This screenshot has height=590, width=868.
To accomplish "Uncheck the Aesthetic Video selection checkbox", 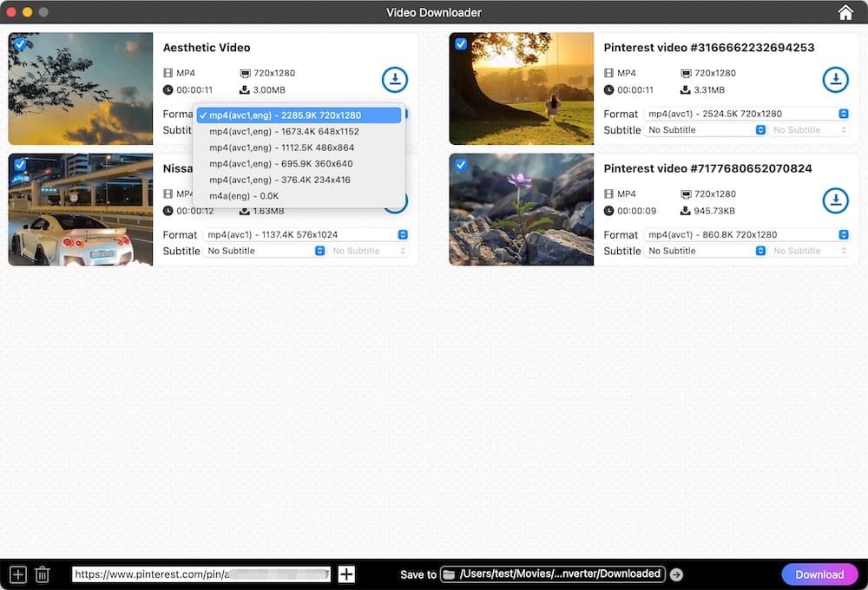I will (19, 43).
